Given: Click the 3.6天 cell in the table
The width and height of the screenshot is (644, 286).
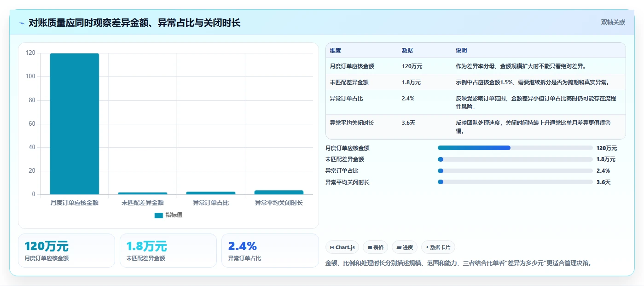Looking at the screenshot, I should tap(409, 123).
